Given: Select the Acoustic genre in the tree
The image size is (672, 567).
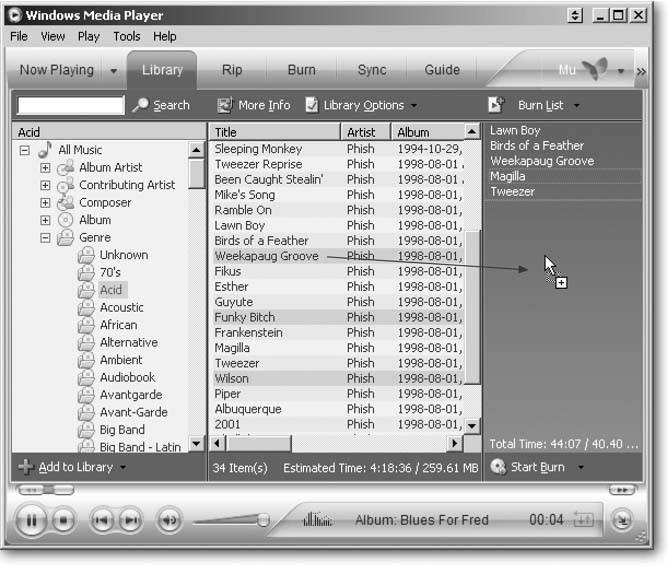Looking at the screenshot, I should coord(121,307).
